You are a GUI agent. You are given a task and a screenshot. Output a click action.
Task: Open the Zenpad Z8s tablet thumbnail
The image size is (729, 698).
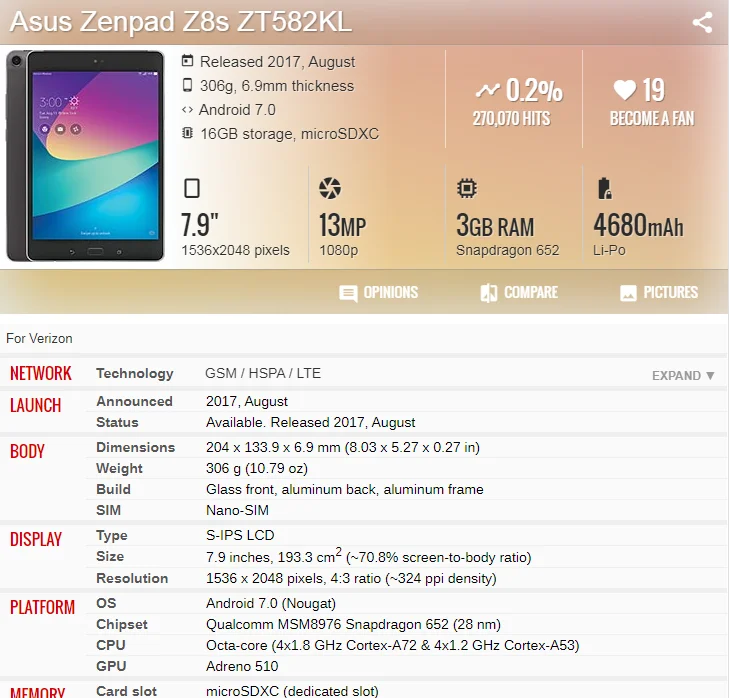[x=85, y=156]
